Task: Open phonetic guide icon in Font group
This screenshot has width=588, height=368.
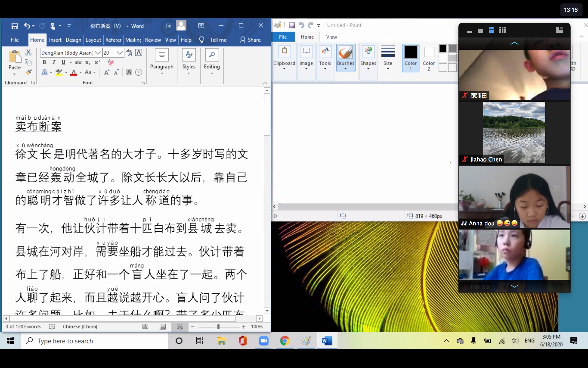Action: coord(129,52)
